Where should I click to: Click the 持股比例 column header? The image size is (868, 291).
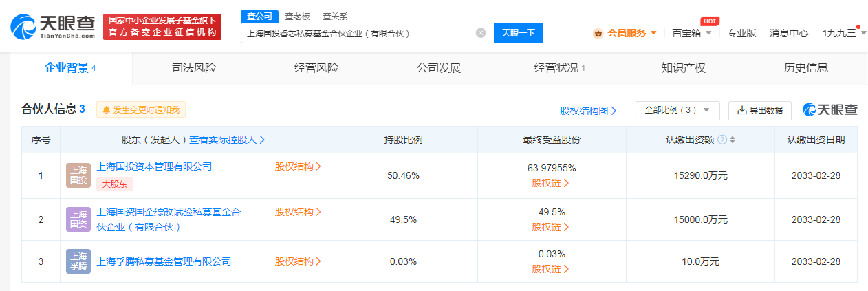pos(403,140)
